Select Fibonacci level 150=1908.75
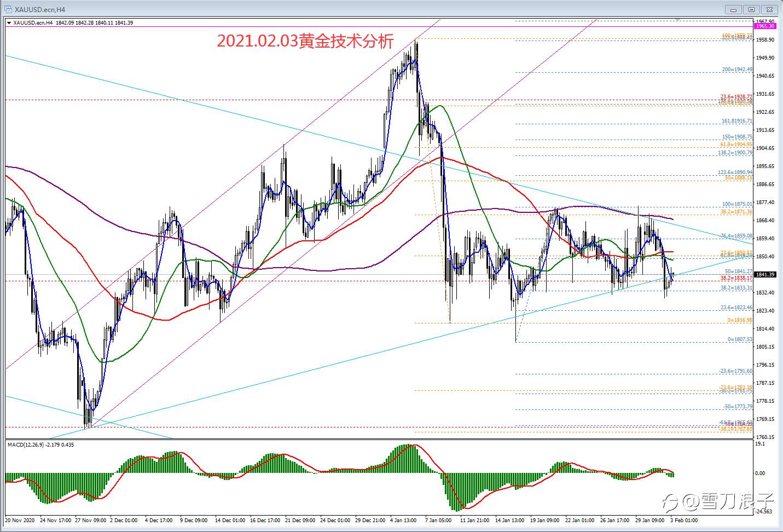783x532 pixels. (737, 137)
